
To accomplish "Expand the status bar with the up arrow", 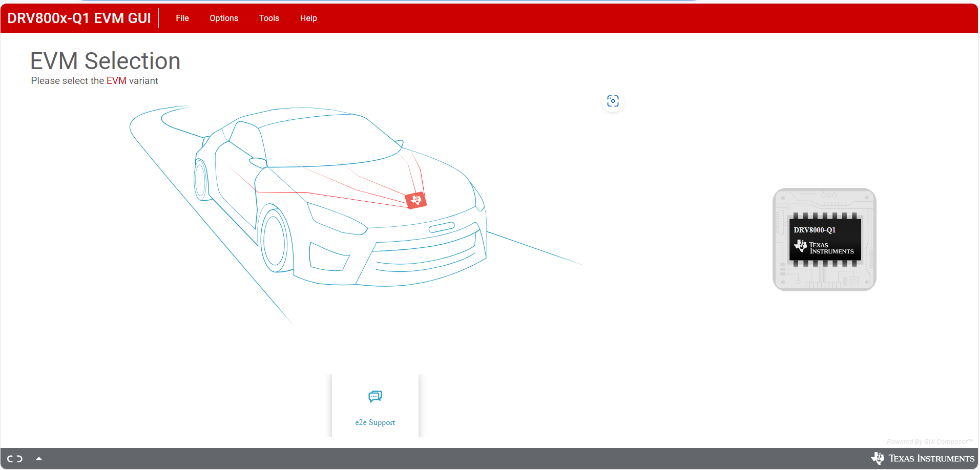I will pyautogui.click(x=39, y=458).
